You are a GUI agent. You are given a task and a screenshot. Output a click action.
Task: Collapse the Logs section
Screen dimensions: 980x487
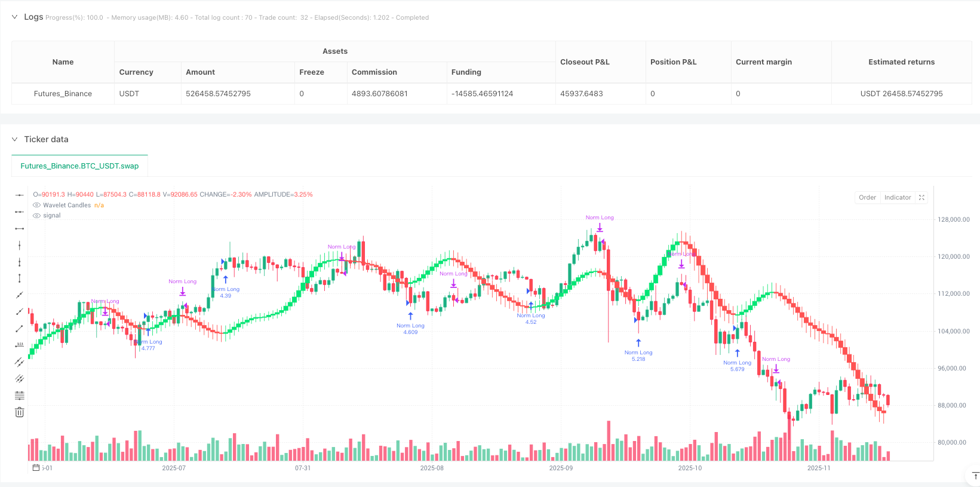pos(15,17)
